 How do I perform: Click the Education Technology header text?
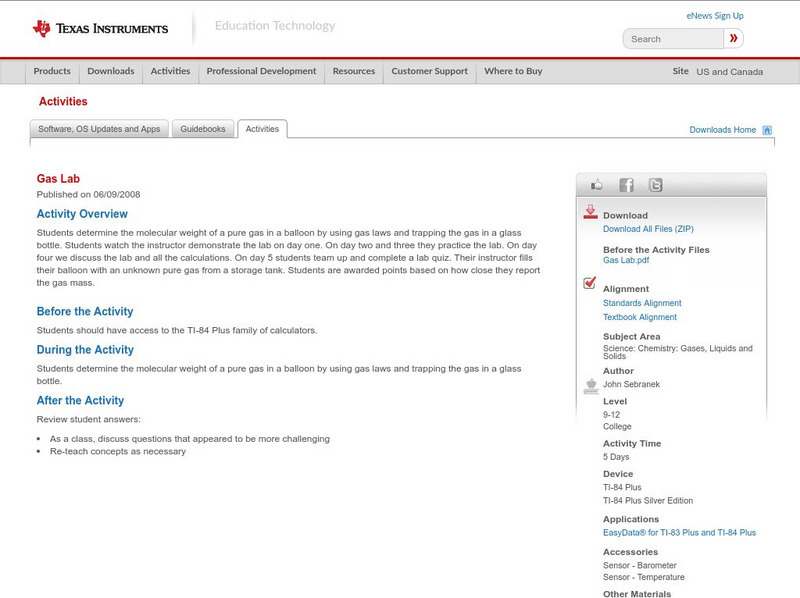(275, 26)
